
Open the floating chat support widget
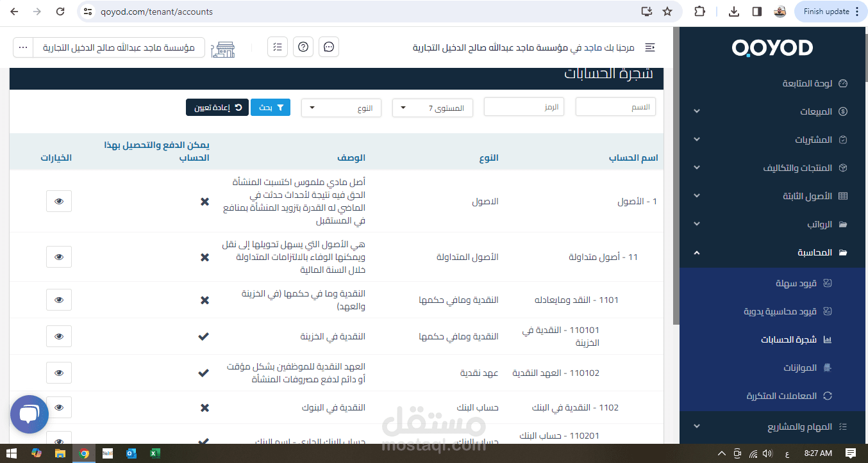point(29,414)
